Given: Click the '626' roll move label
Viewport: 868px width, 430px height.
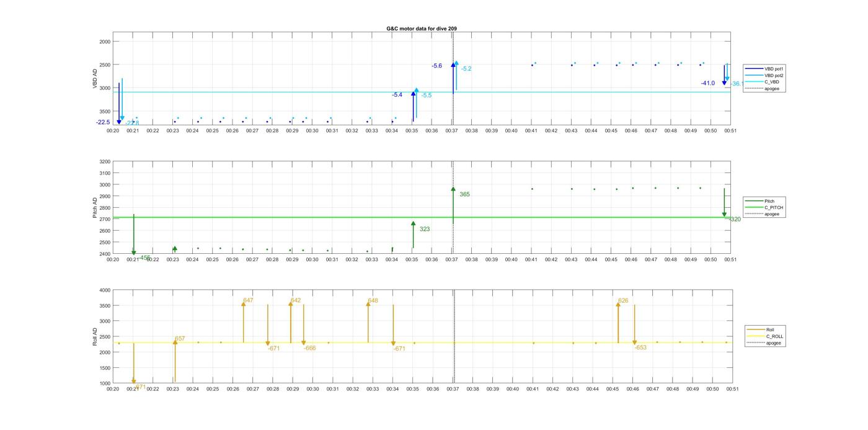Looking at the screenshot, I should pyautogui.click(x=623, y=300).
